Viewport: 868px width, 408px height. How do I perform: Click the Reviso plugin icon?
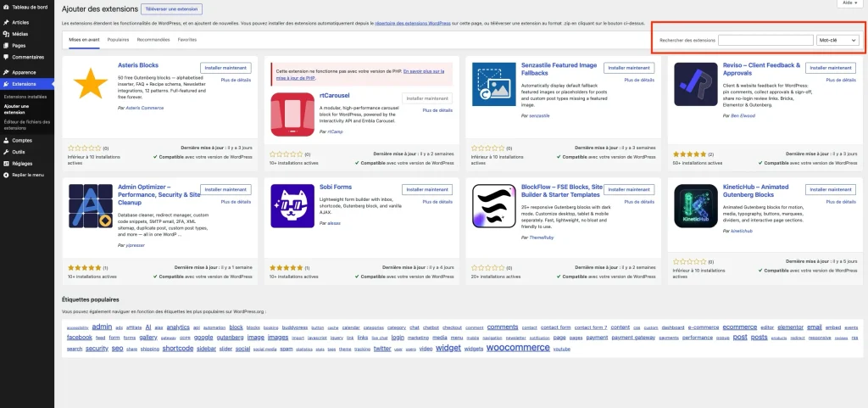click(x=695, y=84)
